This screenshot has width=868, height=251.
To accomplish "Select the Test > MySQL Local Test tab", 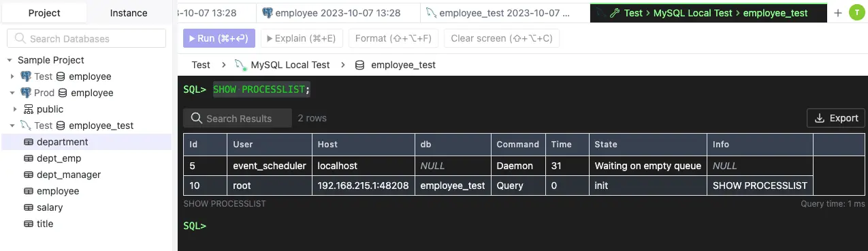I will [709, 13].
